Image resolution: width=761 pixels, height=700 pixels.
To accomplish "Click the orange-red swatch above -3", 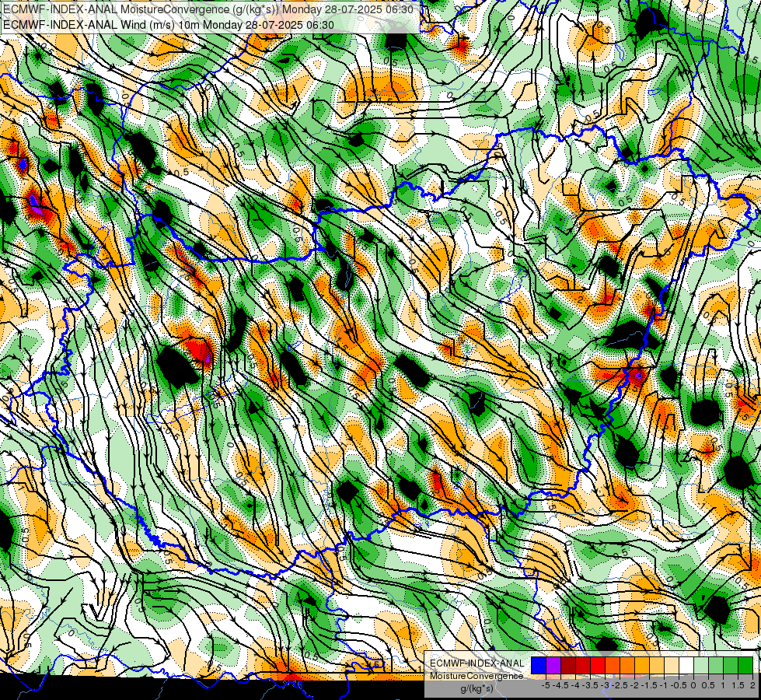I will click(x=613, y=666).
